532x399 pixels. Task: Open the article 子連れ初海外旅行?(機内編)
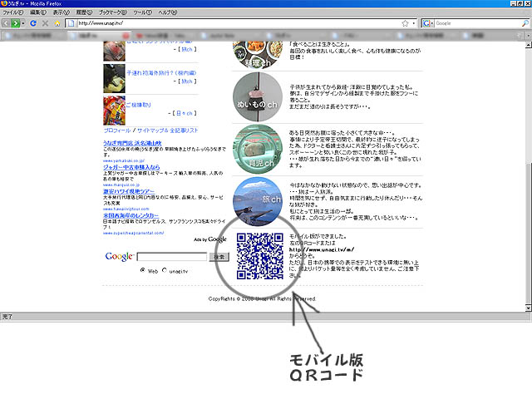(x=161, y=73)
